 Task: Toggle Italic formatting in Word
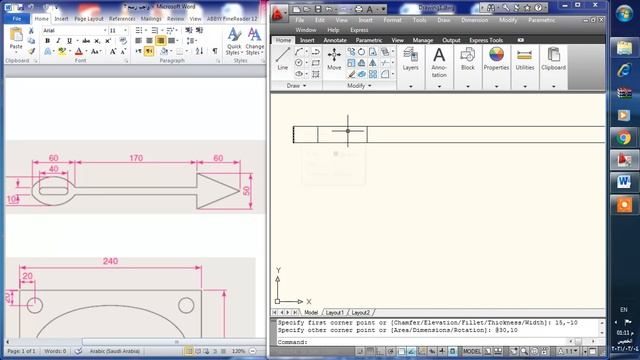tap(58, 41)
